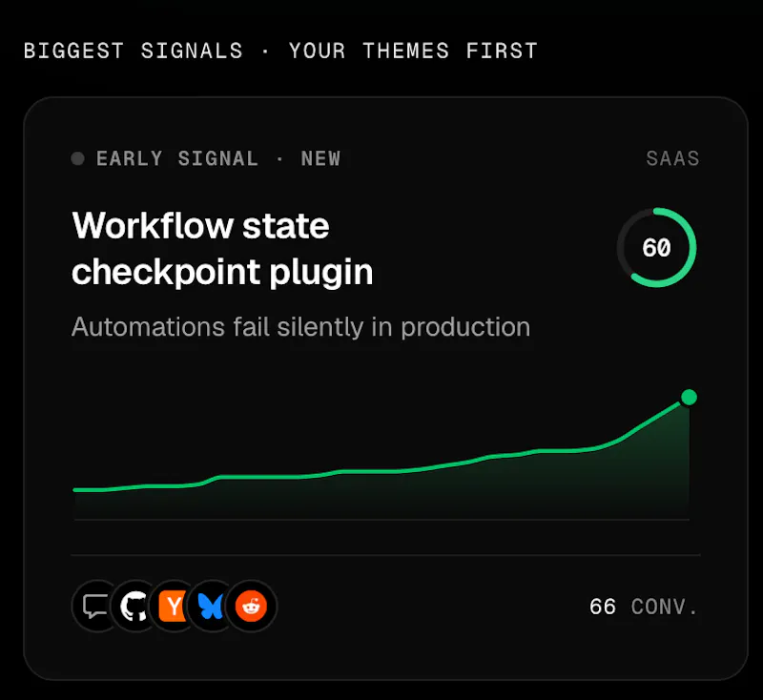Click the Automations fail silently subtitle
This screenshot has height=700, width=763.
coord(300,327)
